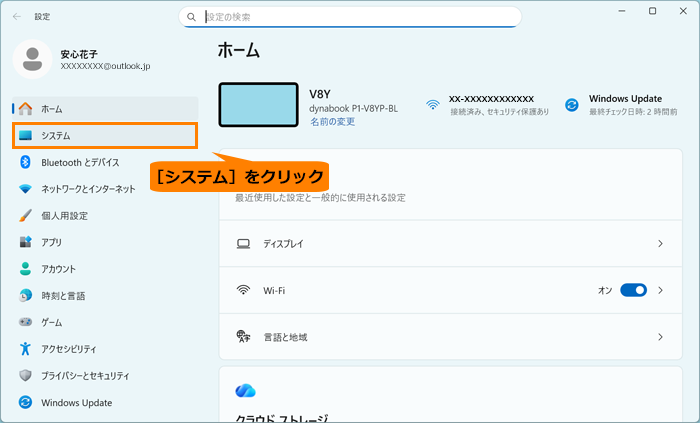Click the OneDrive cloud icon
This screenshot has height=423, width=700.
[x=245, y=391]
